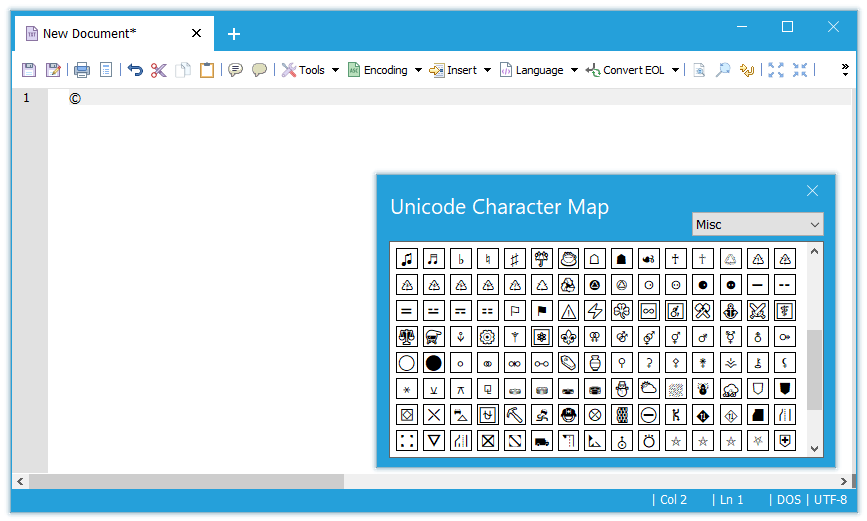
Task: Switch to the New Document tab
Action: tap(90, 34)
